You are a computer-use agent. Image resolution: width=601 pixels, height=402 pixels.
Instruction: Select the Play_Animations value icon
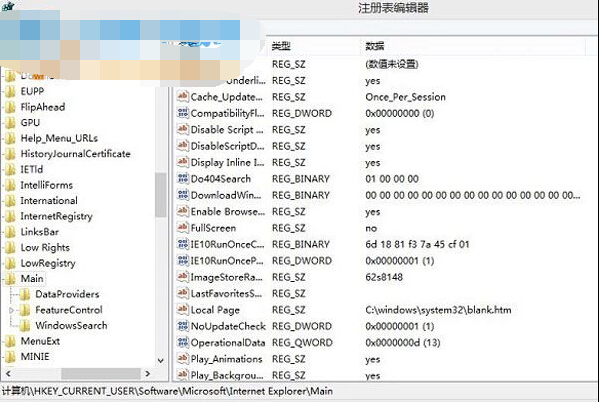[183, 359]
